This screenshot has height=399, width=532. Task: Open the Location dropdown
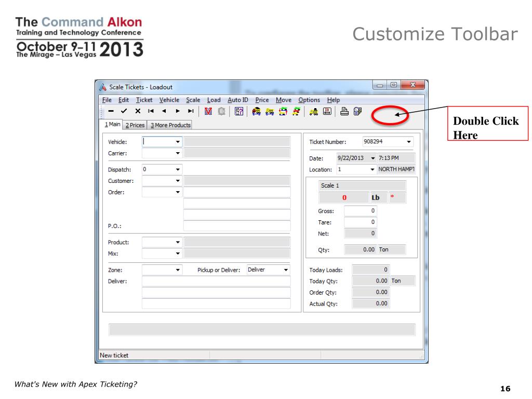372,169
